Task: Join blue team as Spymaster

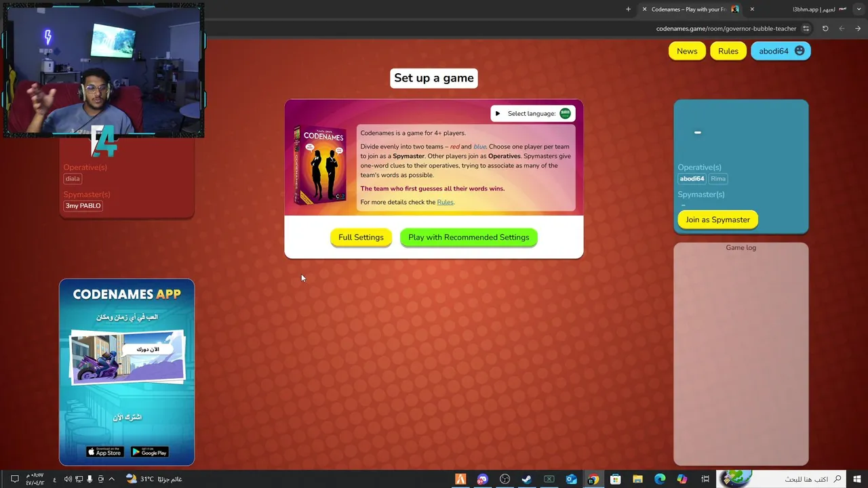Action: (717, 220)
